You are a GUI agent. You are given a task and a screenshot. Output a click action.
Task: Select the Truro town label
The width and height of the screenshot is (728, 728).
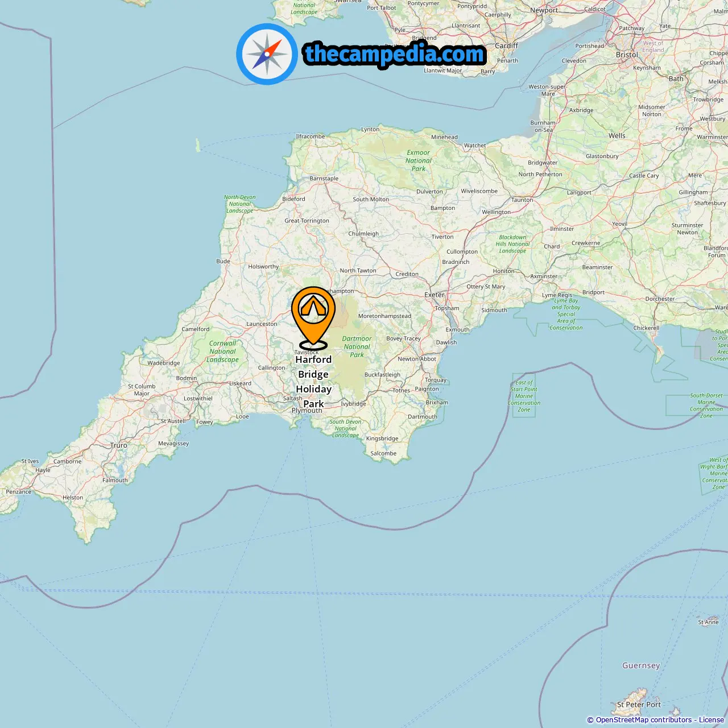[x=119, y=445]
